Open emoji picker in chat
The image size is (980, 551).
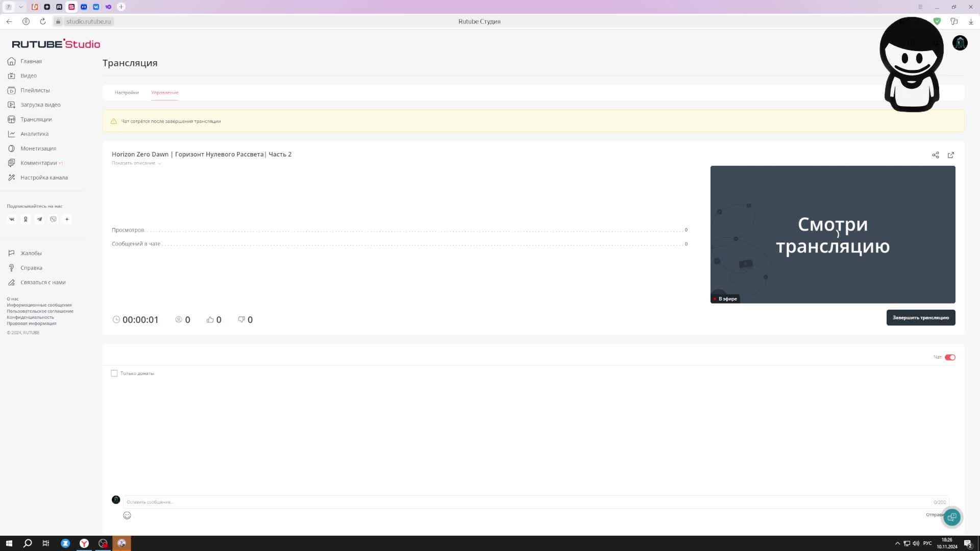127,515
